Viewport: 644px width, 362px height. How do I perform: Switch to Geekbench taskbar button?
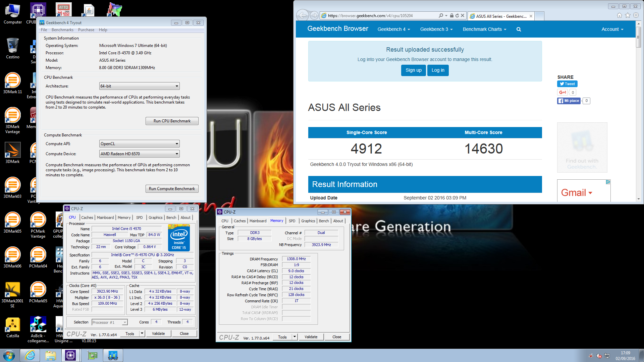click(x=113, y=355)
